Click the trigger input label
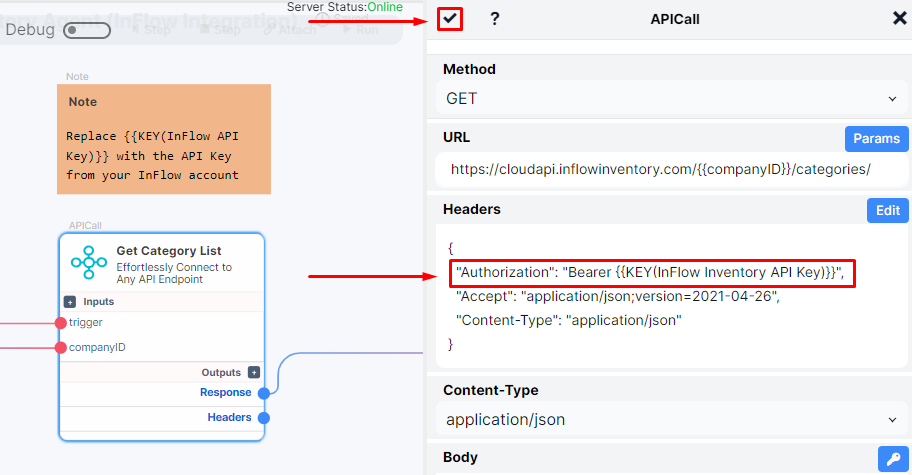This screenshot has height=475, width=912. tap(86, 322)
